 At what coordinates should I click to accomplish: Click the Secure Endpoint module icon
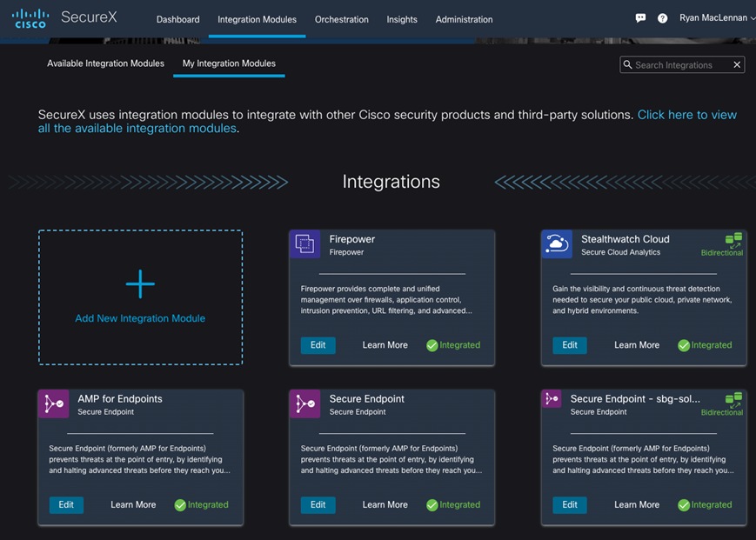[304, 403]
